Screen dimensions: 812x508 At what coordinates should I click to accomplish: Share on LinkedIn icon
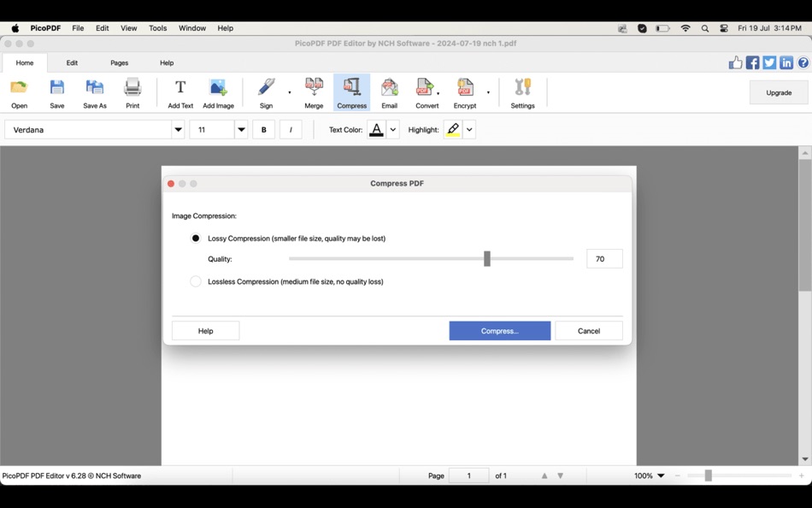coord(786,62)
